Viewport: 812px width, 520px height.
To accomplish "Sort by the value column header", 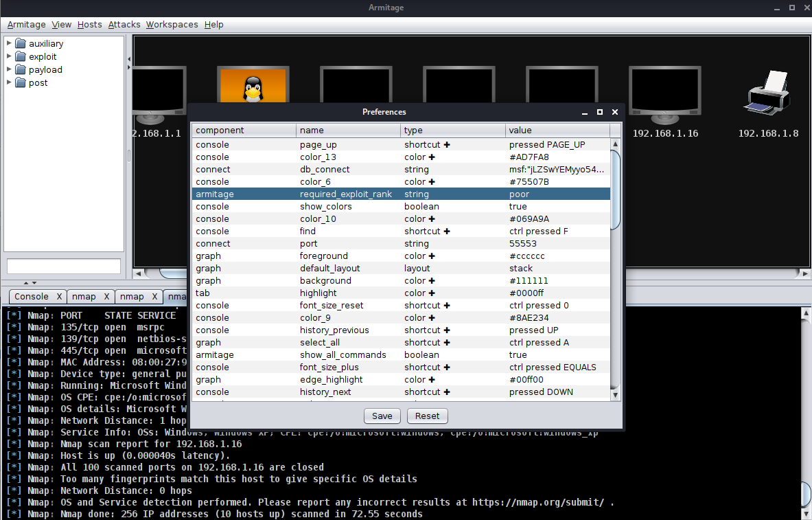I will coord(558,130).
